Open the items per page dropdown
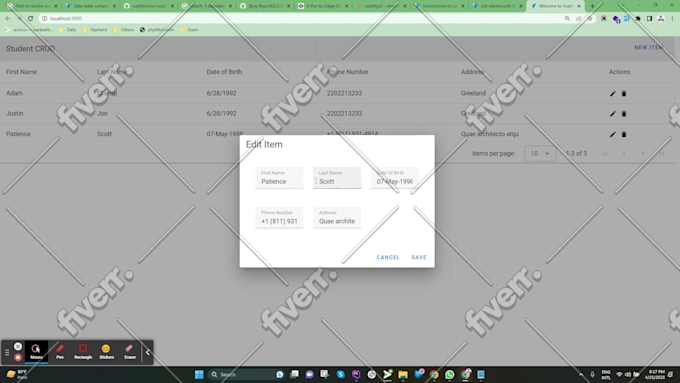 tap(540, 154)
